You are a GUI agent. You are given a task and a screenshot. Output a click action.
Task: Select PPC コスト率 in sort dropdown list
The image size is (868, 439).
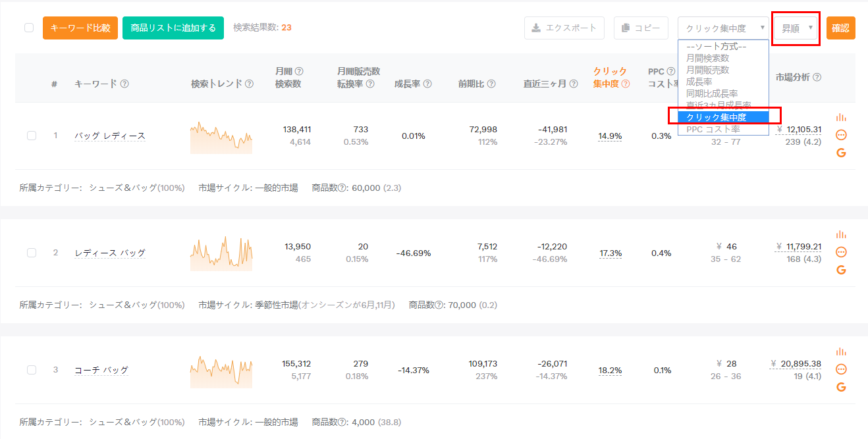coord(723,129)
